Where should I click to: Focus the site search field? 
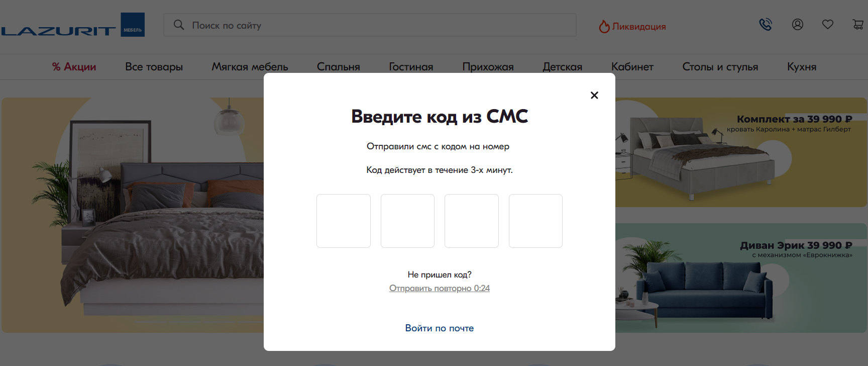pos(370,25)
